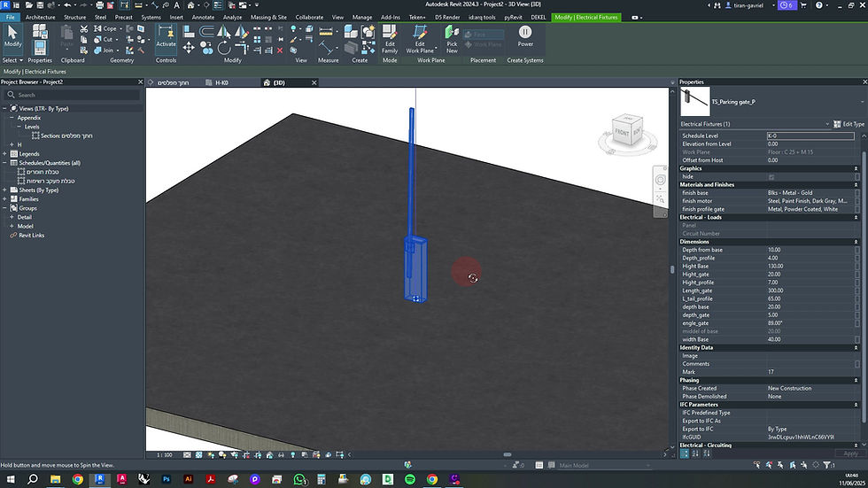Click the Project Browser search field
The height and width of the screenshot is (488, 868).
click(71, 95)
